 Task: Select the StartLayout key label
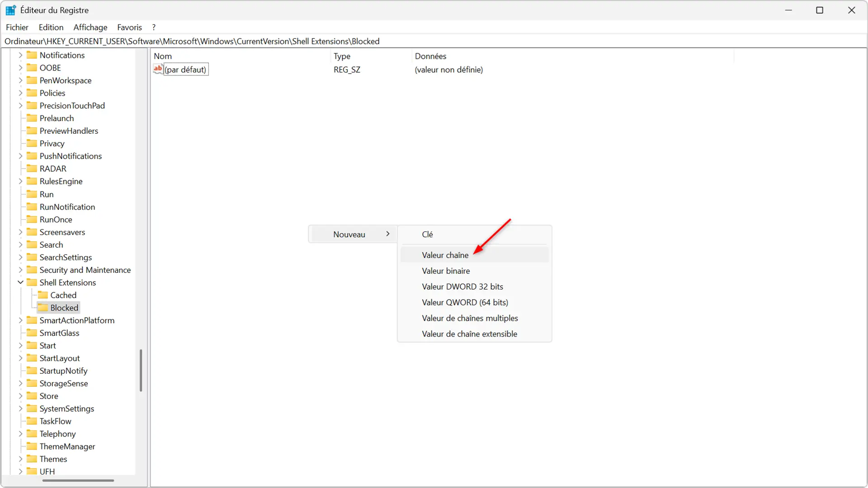click(60, 358)
